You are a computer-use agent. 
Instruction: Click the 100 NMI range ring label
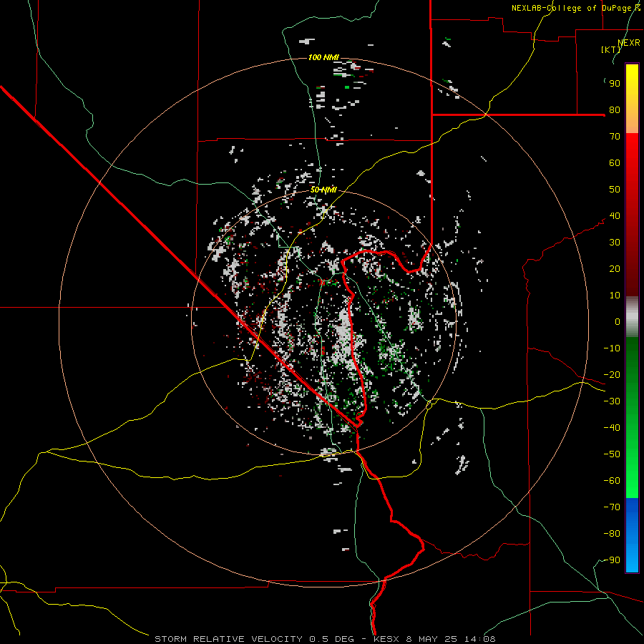pyautogui.click(x=323, y=57)
